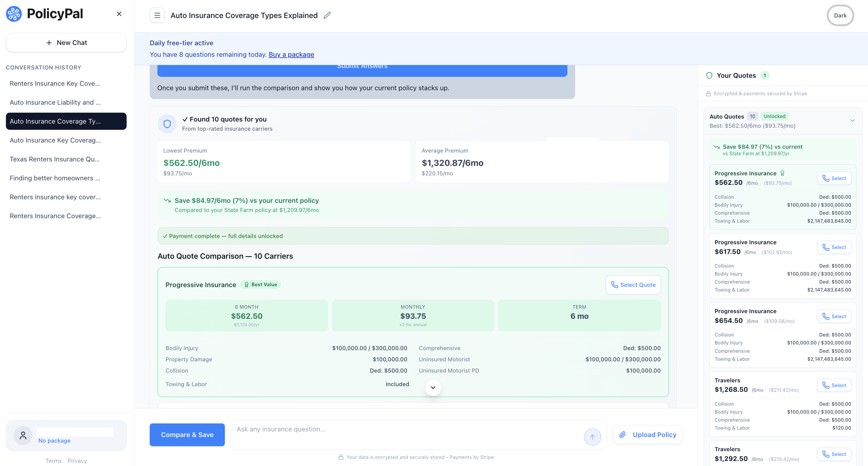
Task: Click Select on the $654.50 Progressive quote
Action: pyautogui.click(x=834, y=316)
